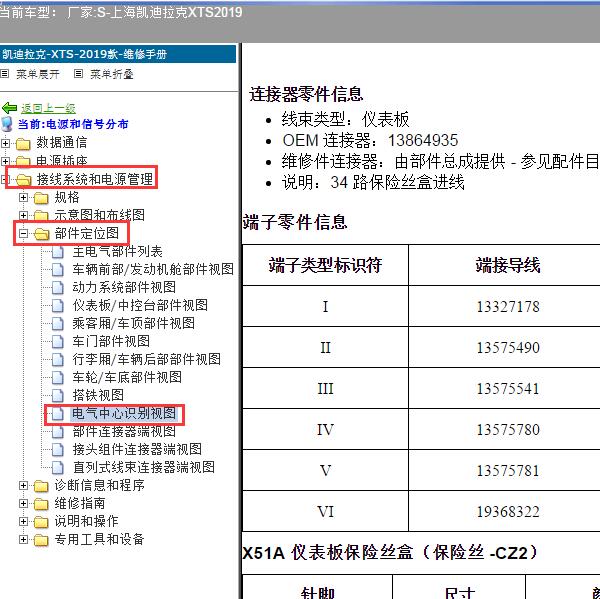Open 乘客厢/车顶部件视图
This screenshot has height=599, width=600.
(x=134, y=323)
